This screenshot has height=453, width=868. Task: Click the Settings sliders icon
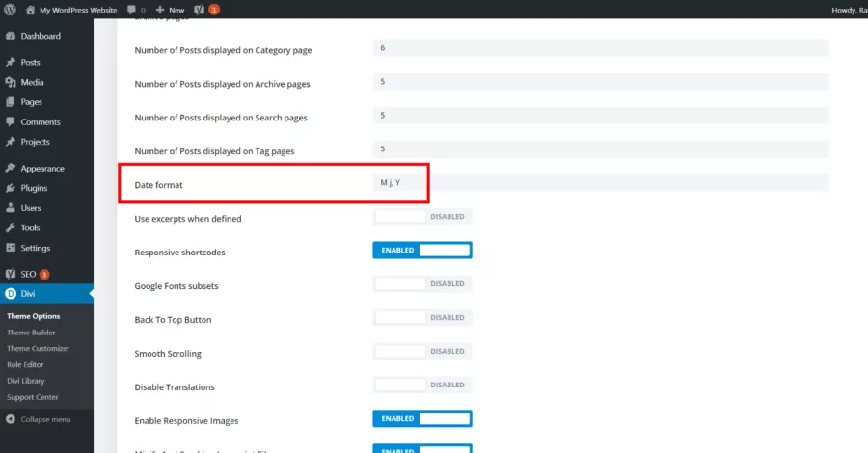click(x=11, y=248)
